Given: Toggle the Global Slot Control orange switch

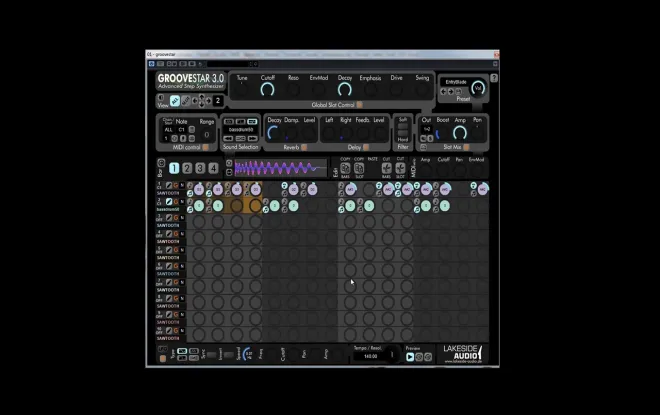Looking at the screenshot, I should (359, 105).
